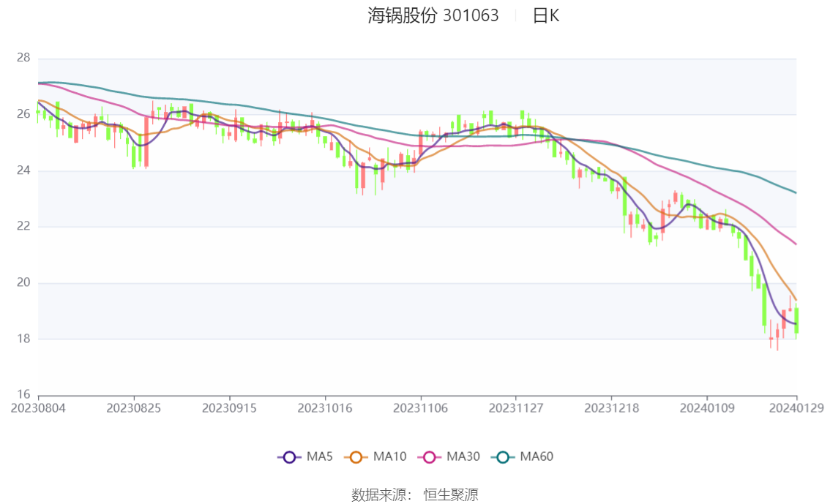The width and height of the screenshot is (830, 504).
Task: Toggle the MA60 legend marker
Action: [503, 457]
